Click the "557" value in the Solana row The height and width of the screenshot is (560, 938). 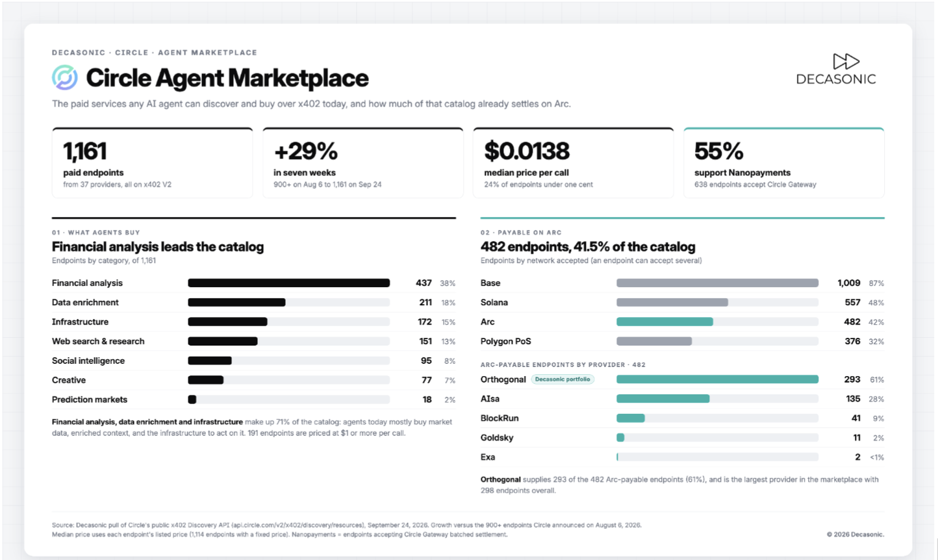[852, 303]
